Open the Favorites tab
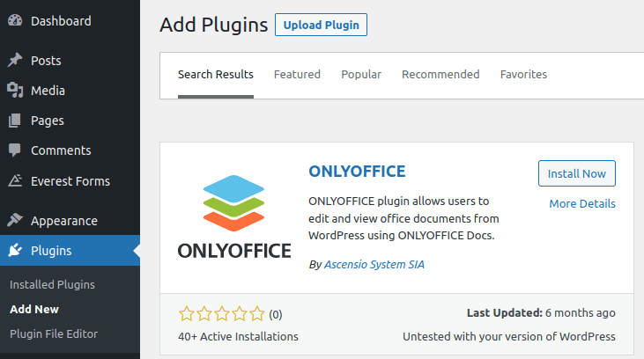 point(523,75)
